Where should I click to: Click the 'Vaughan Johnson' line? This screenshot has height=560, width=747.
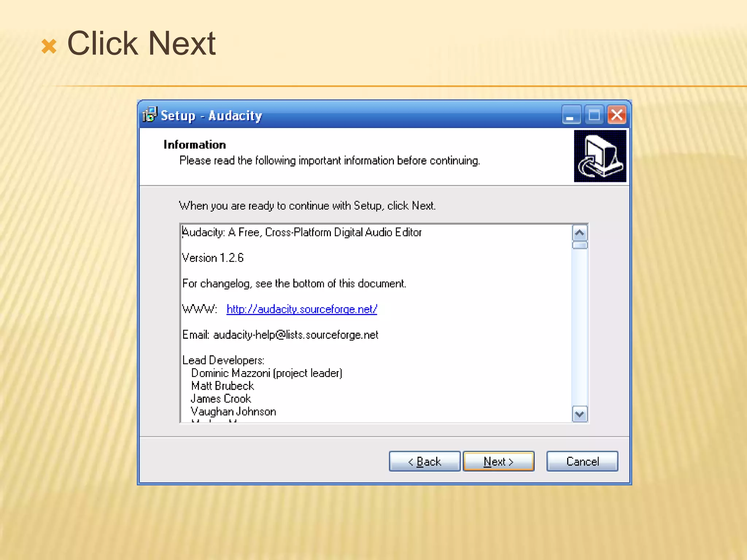233,411
